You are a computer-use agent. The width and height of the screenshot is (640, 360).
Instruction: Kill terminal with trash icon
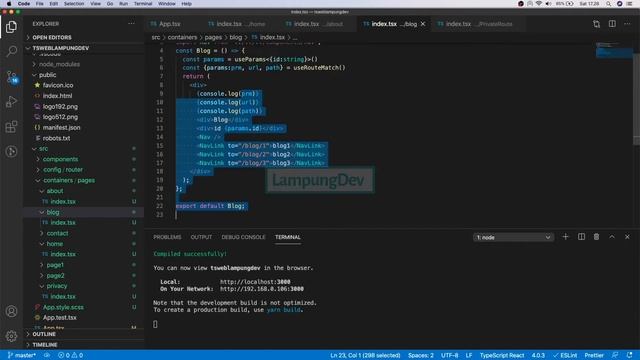point(596,237)
